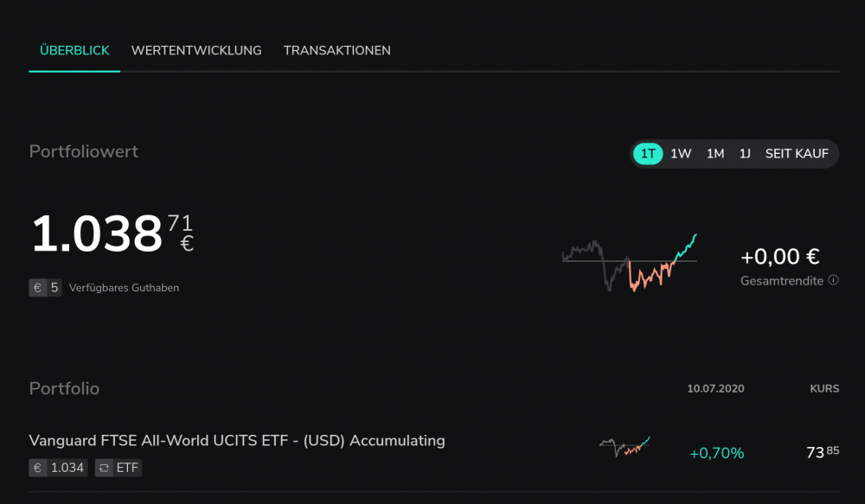Viewport: 865px width, 504px height.
Task: Activate the 1J time range
Action: click(745, 153)
